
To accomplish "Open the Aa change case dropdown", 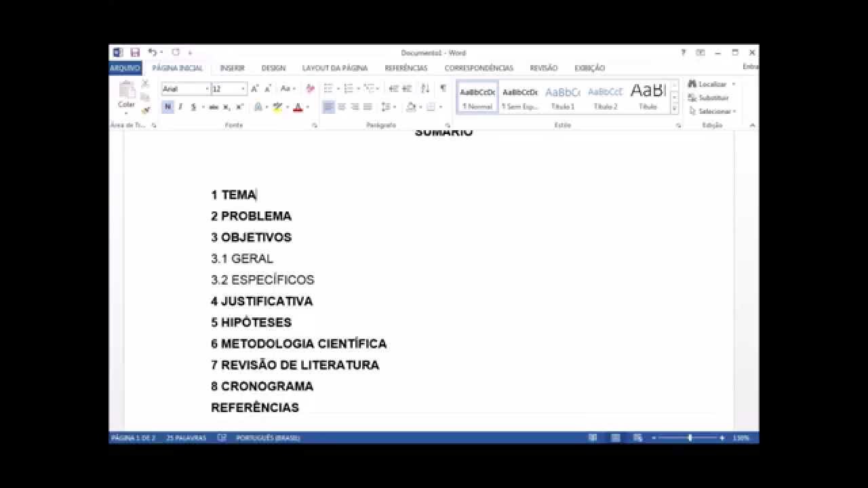I will (x=288, y=89).
